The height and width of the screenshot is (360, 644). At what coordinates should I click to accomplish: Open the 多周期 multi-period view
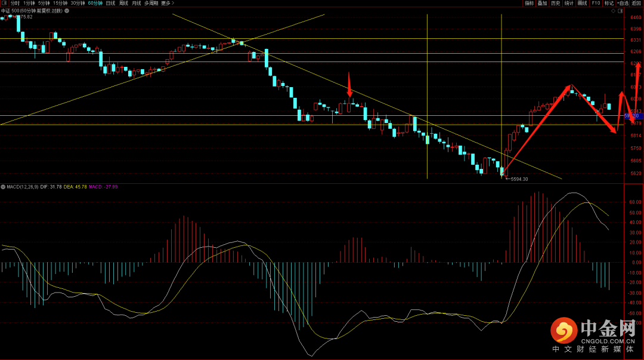tap(151, 3)
